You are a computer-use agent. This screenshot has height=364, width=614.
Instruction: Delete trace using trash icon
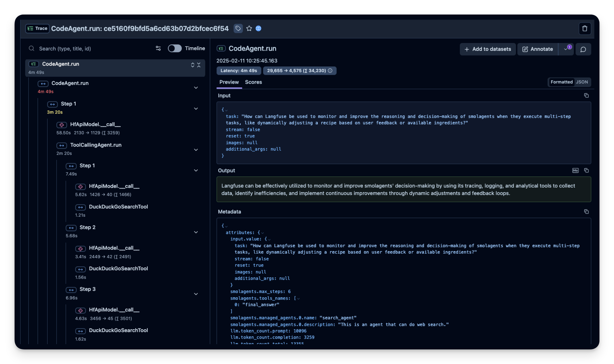[585, 28]
